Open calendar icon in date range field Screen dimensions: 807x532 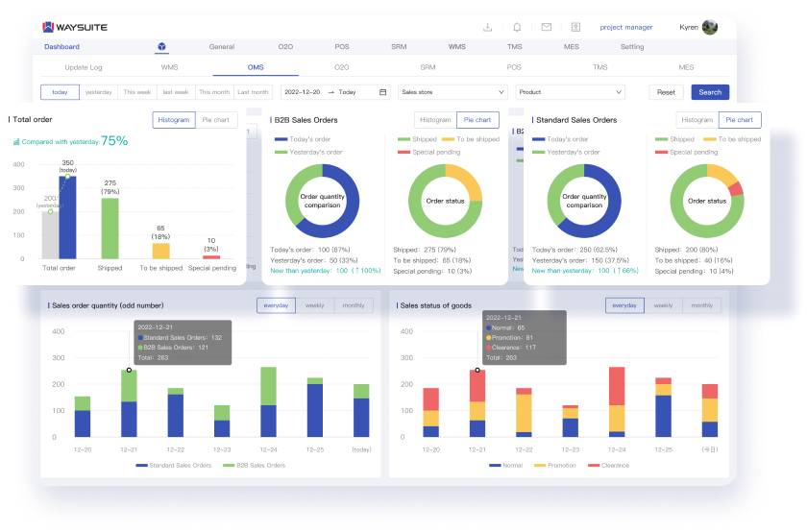click(382, 92)
